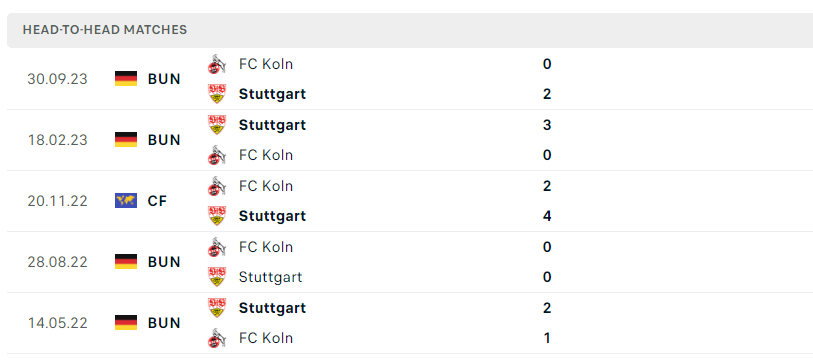Click FC Koln crest in 18.02.23 match
Viewport: 813px width, 363px height.
[217, 155]
